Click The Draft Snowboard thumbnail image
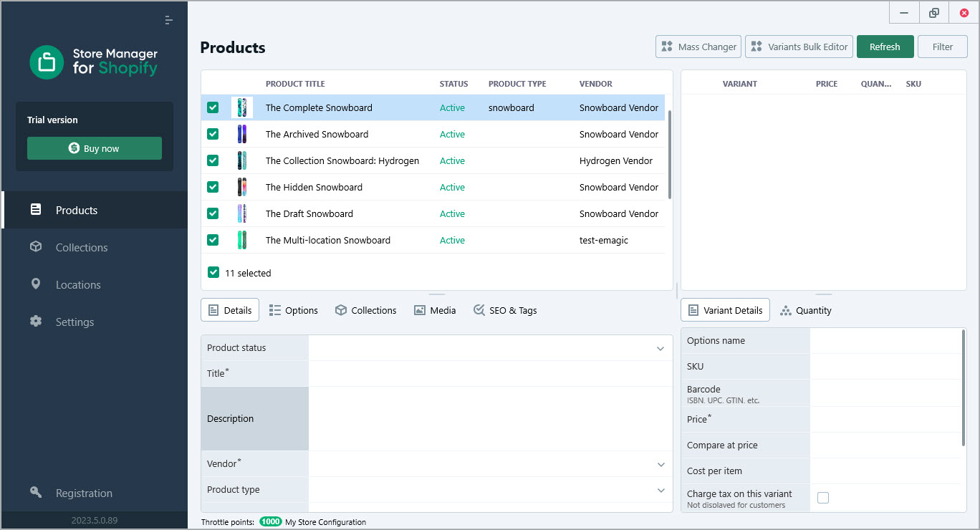Image resolution: width=980 pixels, height=530 pixels. pos(242,213)
